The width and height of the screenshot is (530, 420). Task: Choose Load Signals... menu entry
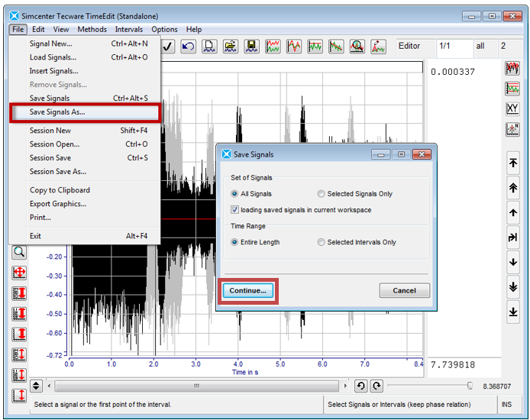86,57
